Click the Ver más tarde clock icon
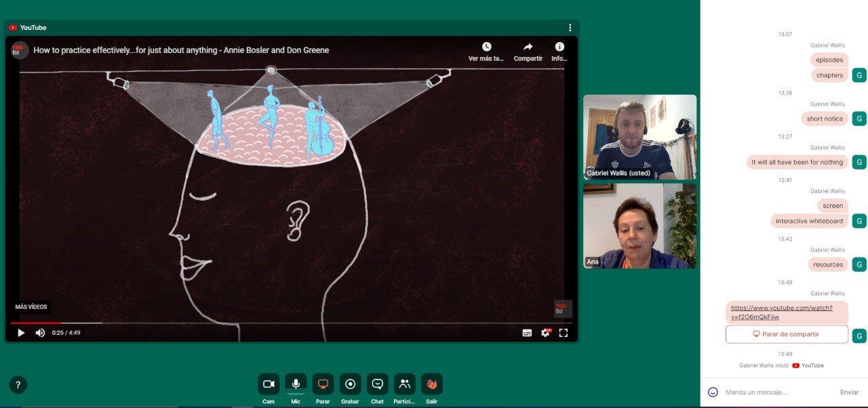 coord(486,47)
